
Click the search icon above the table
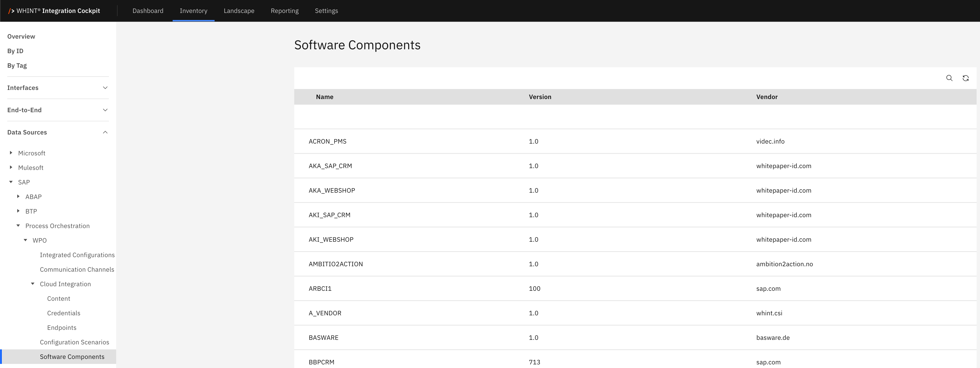pos(949,78)
